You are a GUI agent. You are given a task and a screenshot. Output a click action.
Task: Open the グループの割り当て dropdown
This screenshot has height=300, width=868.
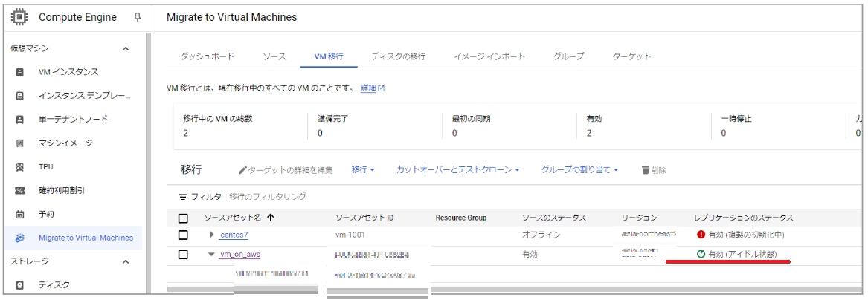[x=579, y=169]
